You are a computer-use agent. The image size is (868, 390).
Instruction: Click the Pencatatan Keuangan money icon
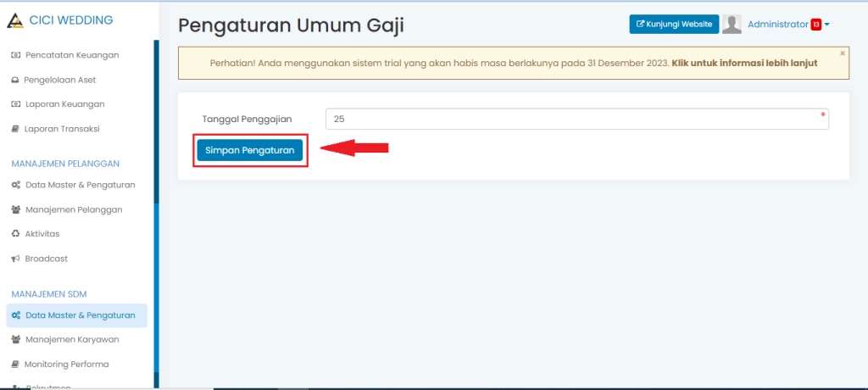point(15,55)
